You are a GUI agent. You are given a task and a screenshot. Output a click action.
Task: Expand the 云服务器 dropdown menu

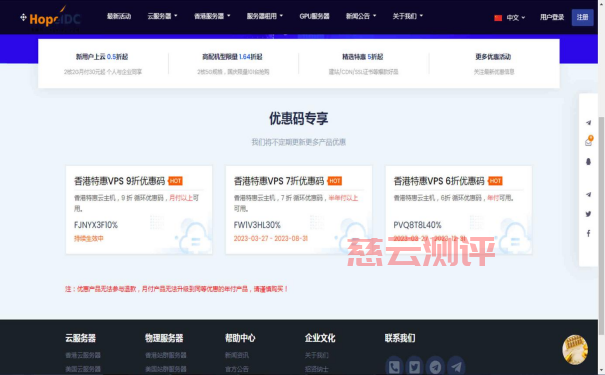162,16
